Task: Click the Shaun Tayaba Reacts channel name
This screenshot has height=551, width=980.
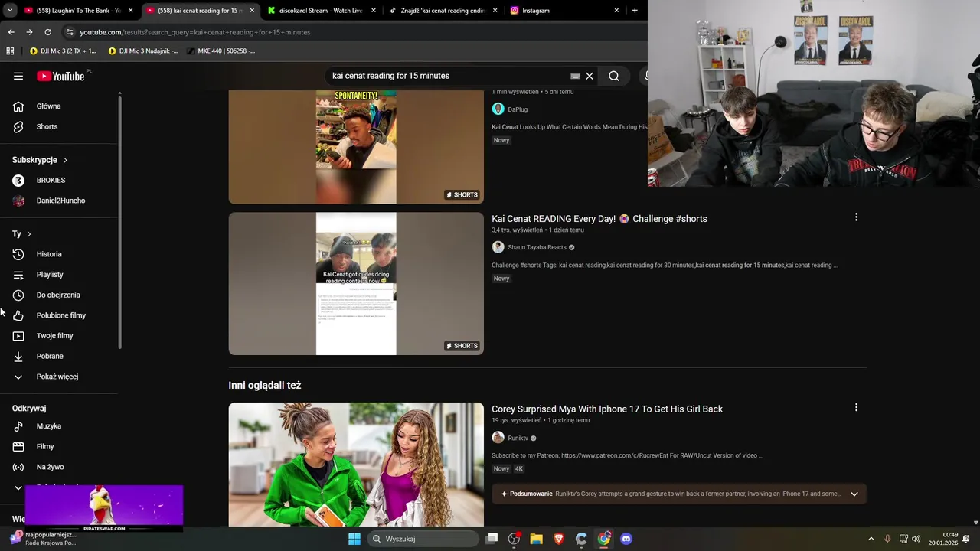Action: pos(537,247)
